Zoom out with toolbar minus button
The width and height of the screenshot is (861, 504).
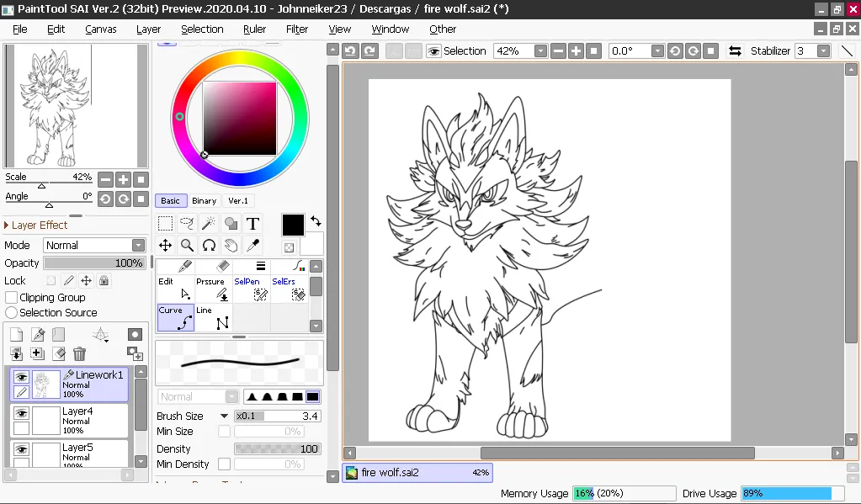coord(559,51)
